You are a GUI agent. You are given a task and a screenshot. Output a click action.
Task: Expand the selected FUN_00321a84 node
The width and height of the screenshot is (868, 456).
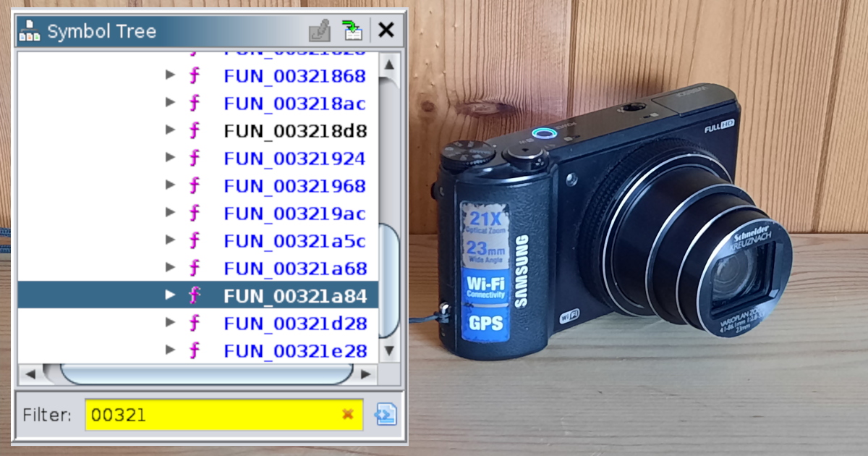point(171,295)
